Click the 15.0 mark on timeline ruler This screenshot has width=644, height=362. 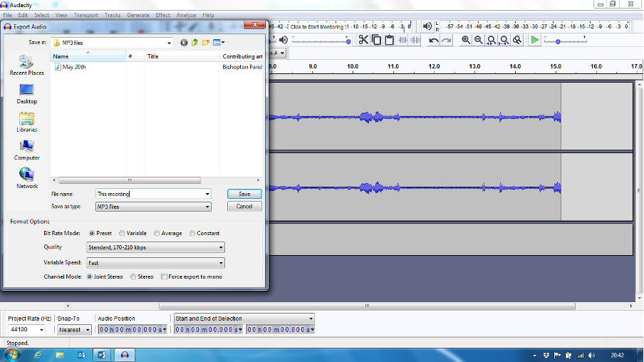pyautogui.click(x=556, y=66)
